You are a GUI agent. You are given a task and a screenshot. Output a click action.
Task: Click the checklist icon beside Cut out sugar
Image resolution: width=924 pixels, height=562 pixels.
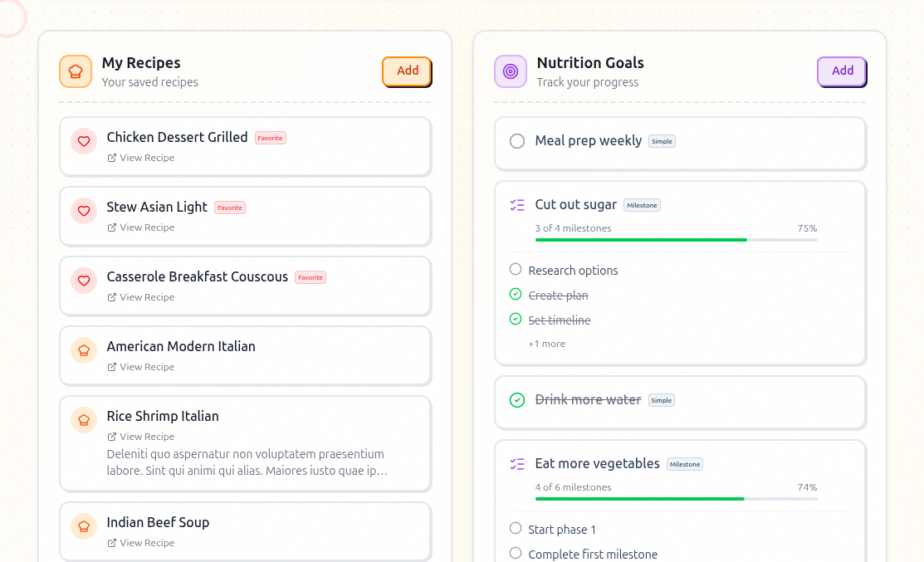coord(517,204)
